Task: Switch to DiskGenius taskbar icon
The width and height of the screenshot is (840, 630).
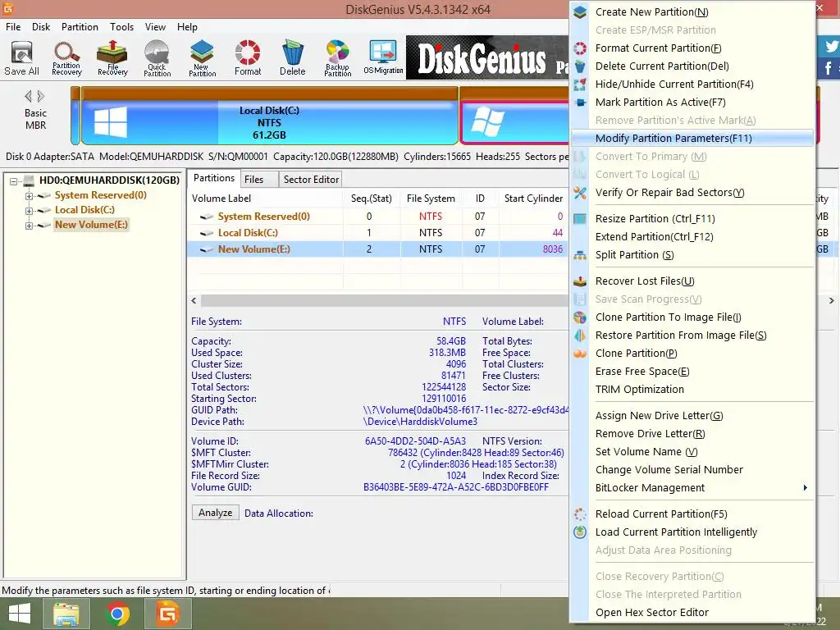Action: tap(167, 614)
